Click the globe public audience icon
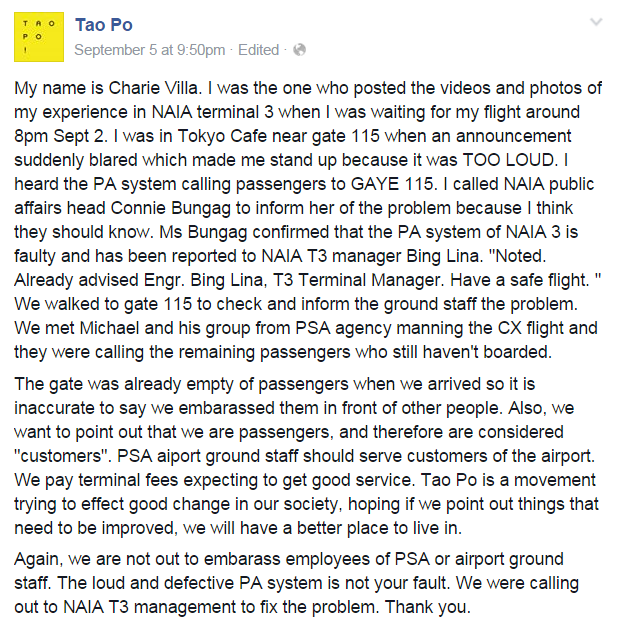This screenshot has height=625, width=617. tap(299, 50)
